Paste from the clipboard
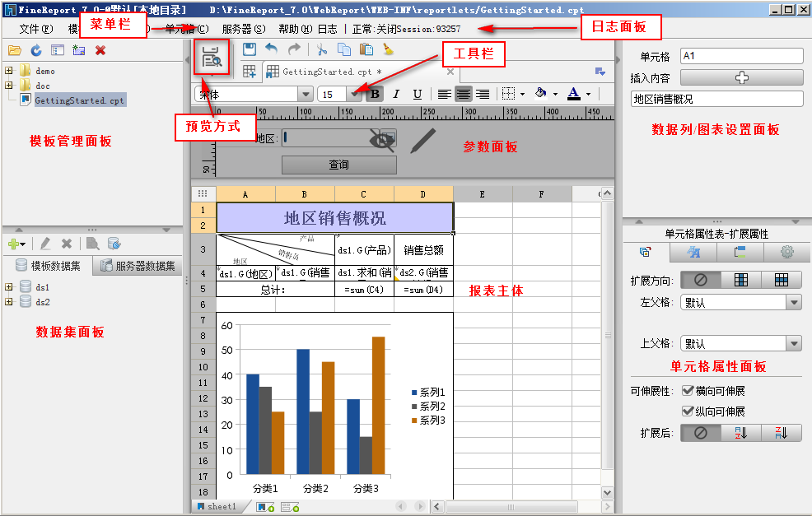Screen dimensions: 812x516 tap(366, 49)
